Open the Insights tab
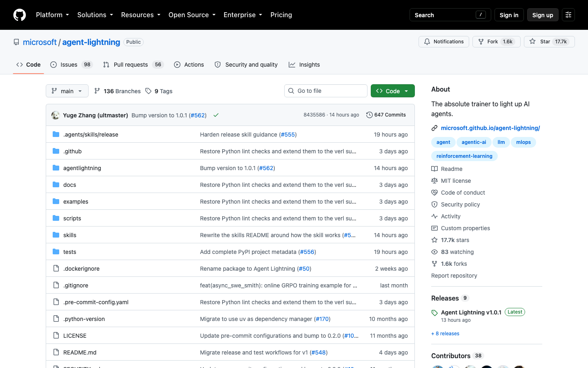The height and width of the screenshot is (368, 588). (304, 65)
